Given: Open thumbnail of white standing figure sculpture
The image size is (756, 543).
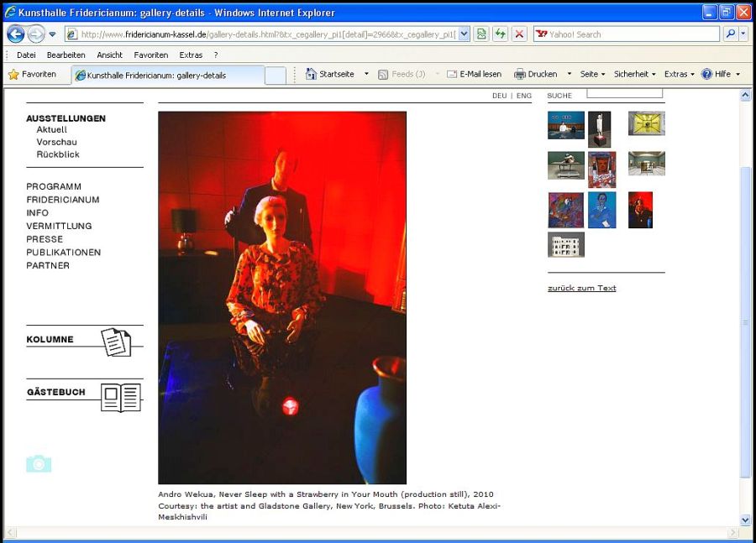Looking at the screenshot, I should tap(599, 129).
